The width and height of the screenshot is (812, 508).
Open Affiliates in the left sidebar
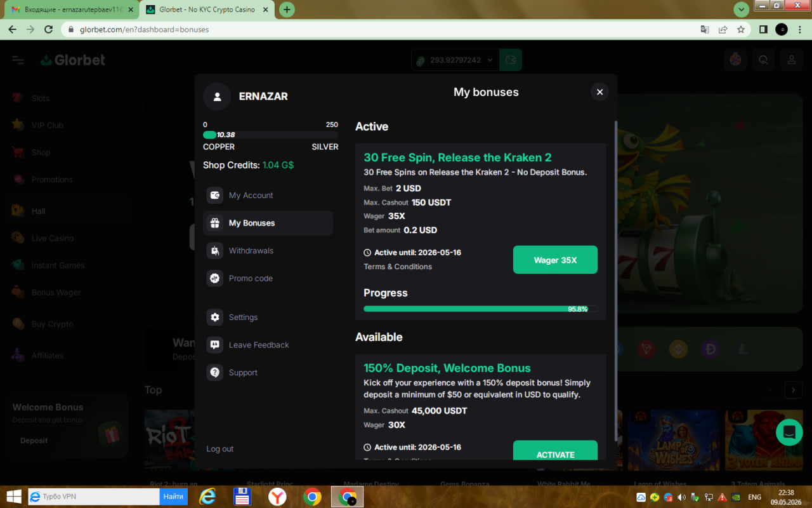(47, 356)
